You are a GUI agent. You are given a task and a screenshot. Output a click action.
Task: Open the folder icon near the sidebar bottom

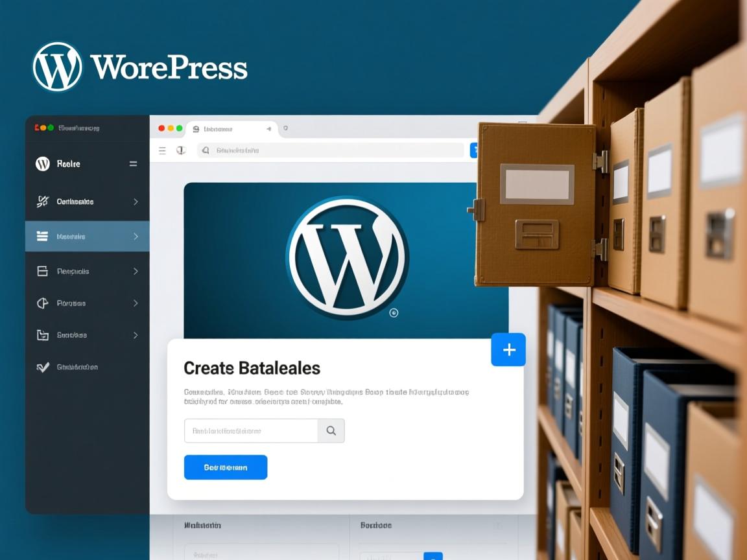(41, 335)
